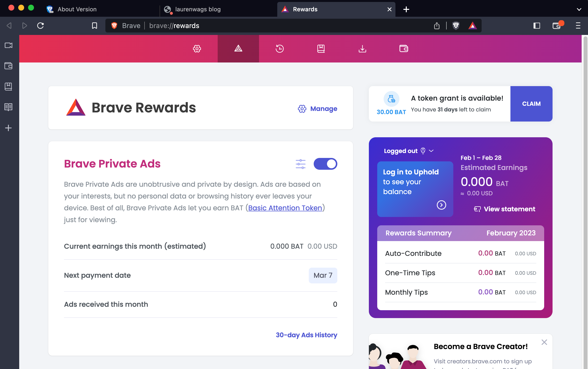This screenshot has height=369, width=588.
Task: Open the Settings gear in top navigation
Action: click(x=197, y=48)
